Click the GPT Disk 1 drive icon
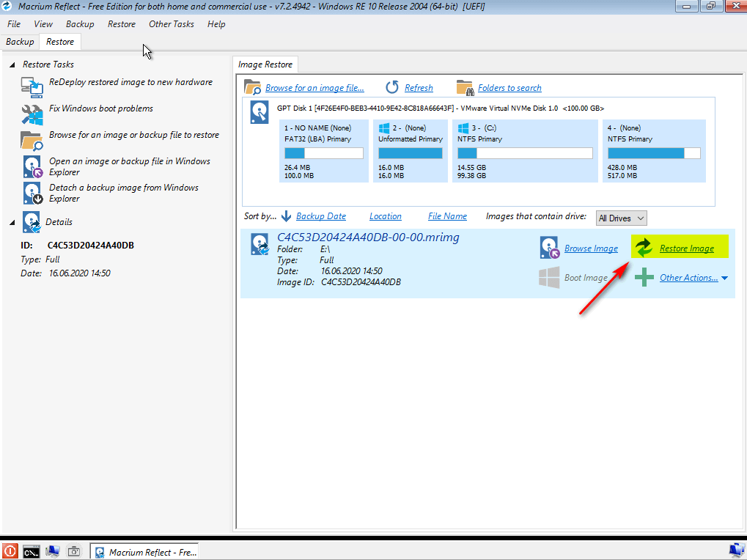747x560 pixels. pos(260,113)
